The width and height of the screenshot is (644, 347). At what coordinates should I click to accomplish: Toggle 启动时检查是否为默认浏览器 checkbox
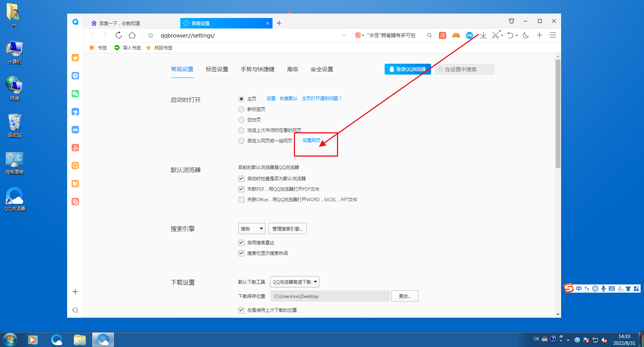pyautogui.click(x=241, y=179)
